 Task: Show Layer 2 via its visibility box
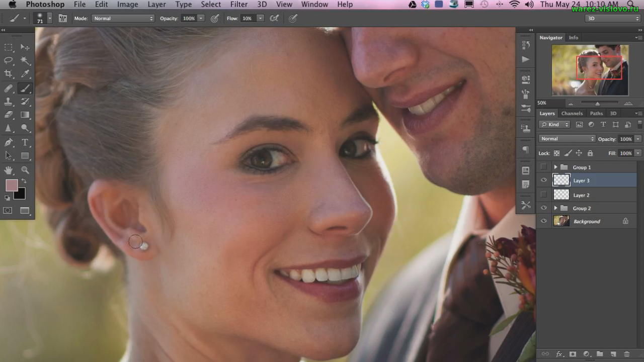click(543, 195)
